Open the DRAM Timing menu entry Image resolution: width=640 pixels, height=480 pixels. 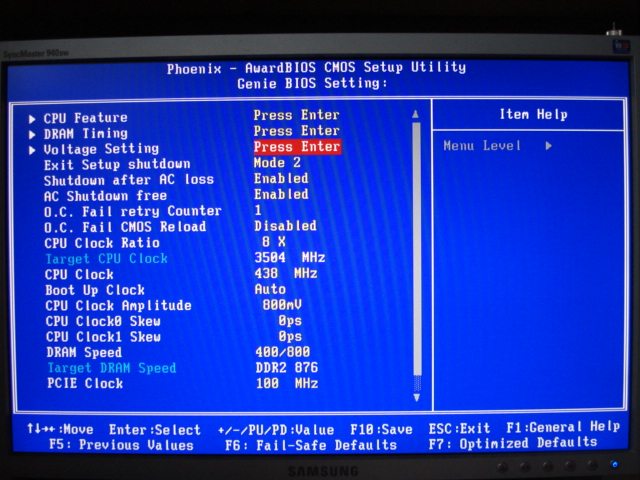86,133
